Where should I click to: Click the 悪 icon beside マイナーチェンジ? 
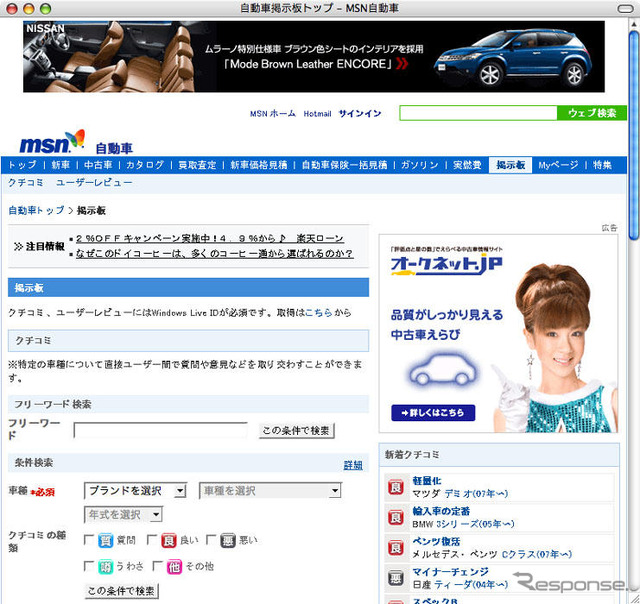point(396,578)
